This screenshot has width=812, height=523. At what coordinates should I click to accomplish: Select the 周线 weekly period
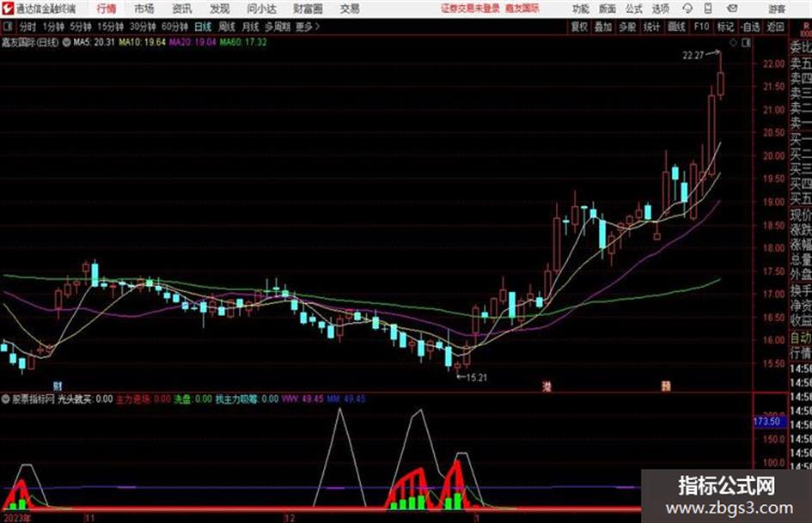point(227,27)
